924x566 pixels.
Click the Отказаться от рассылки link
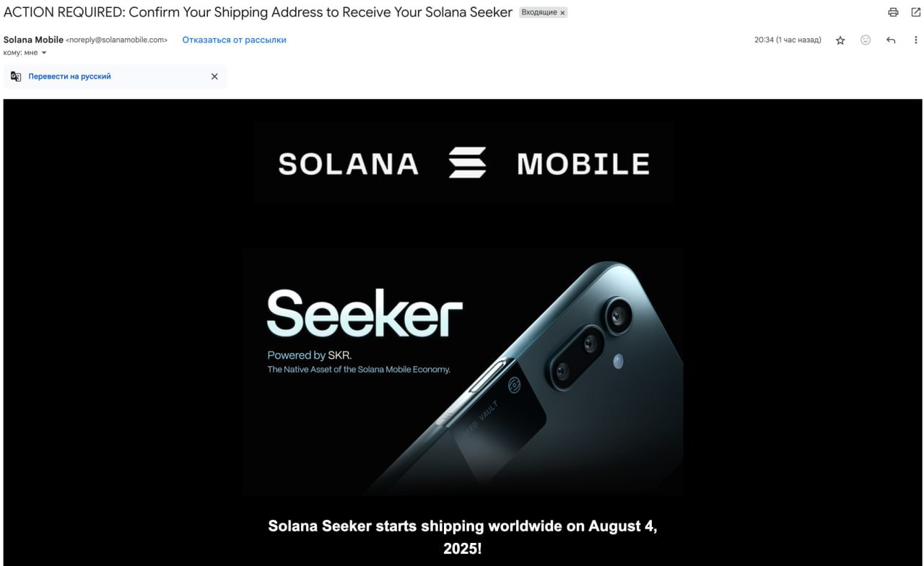pyautogui.click(x=234, y=40)
